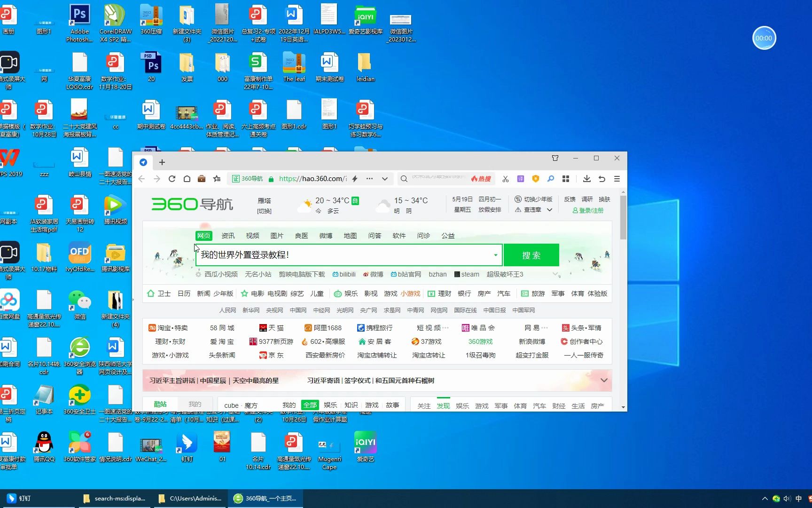Click the 00:00 recording timer bubble
This screenshot has height=508, width=812.
point(764,38)
